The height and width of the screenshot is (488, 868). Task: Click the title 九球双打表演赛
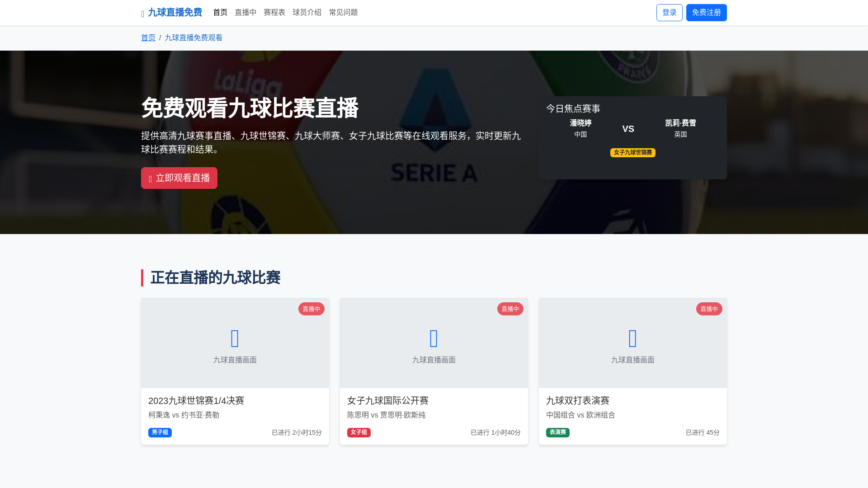click(578, 401)
